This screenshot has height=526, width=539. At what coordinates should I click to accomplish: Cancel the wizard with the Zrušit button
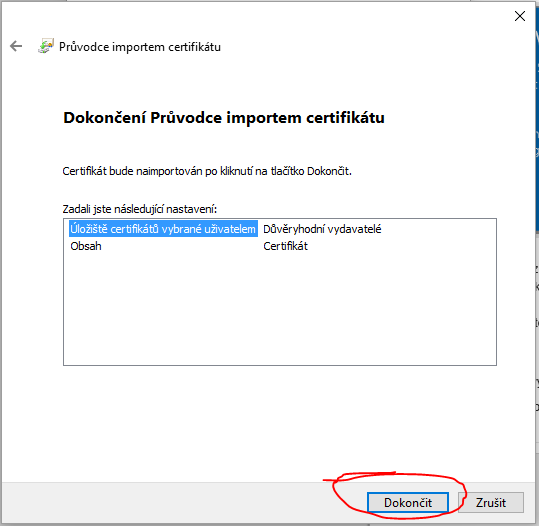[x=491, y=502]
